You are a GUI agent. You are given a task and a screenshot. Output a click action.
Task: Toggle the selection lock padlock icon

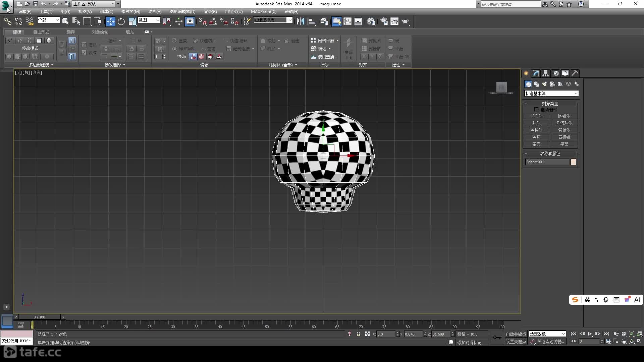tap(358, 334)
